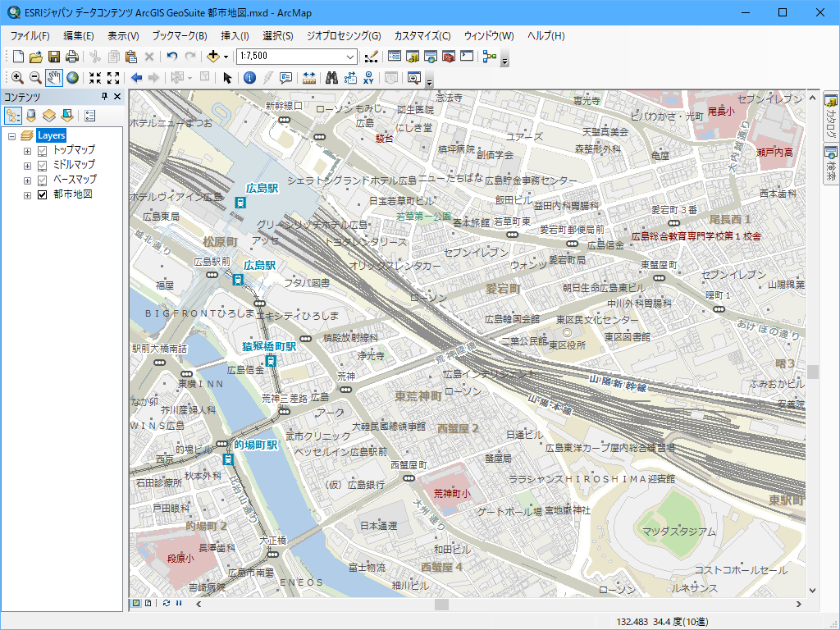The height and width of the screenshot is (630, 840).
Task: Open the map scale 1:7,500 dropdown
Action: pos(349,57)
